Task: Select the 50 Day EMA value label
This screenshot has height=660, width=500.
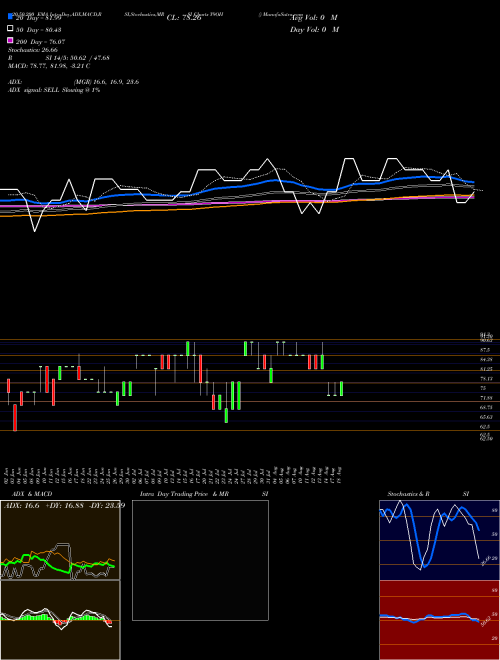Action: pos(39,30)
